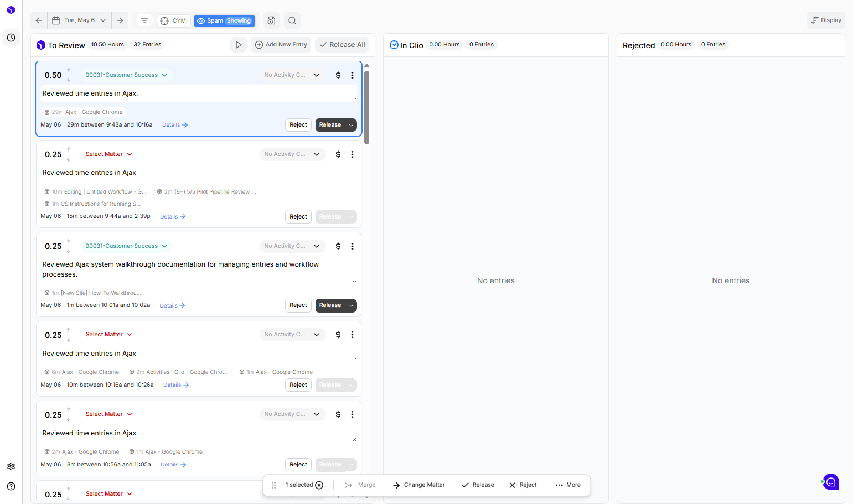The width and height of the screenshot is (853, 504).
Task: Toggle billable dollar sign on the 10:01a entry
Action: pyautogui.click(x=338, y=246)
